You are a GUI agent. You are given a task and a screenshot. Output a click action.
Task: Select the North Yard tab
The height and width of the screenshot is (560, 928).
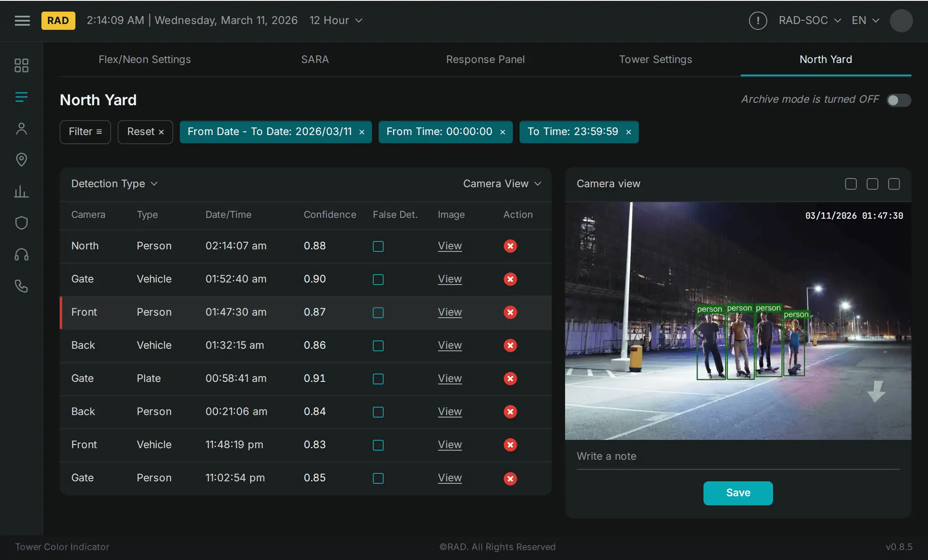pos(826,60)
